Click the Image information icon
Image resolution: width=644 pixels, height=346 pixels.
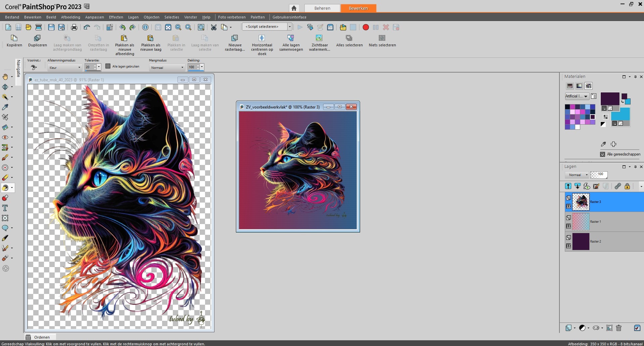[x=145, y=27]
